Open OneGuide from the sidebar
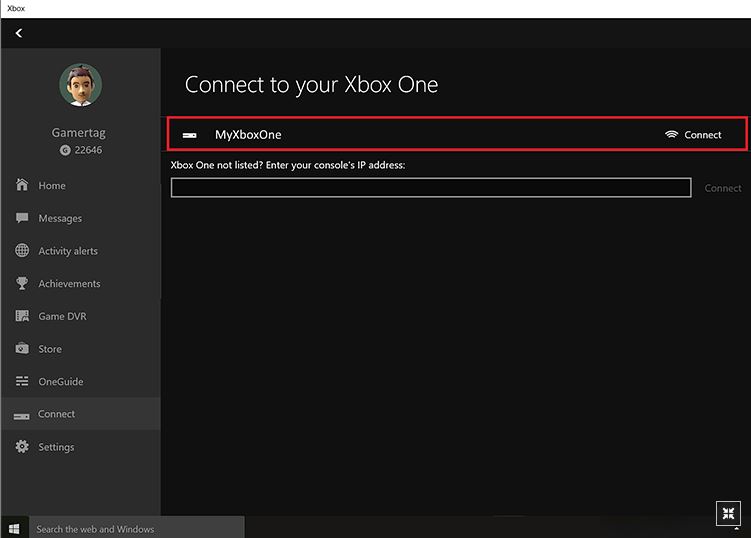This screenshot has height=538, width=751. coord(61,381)
